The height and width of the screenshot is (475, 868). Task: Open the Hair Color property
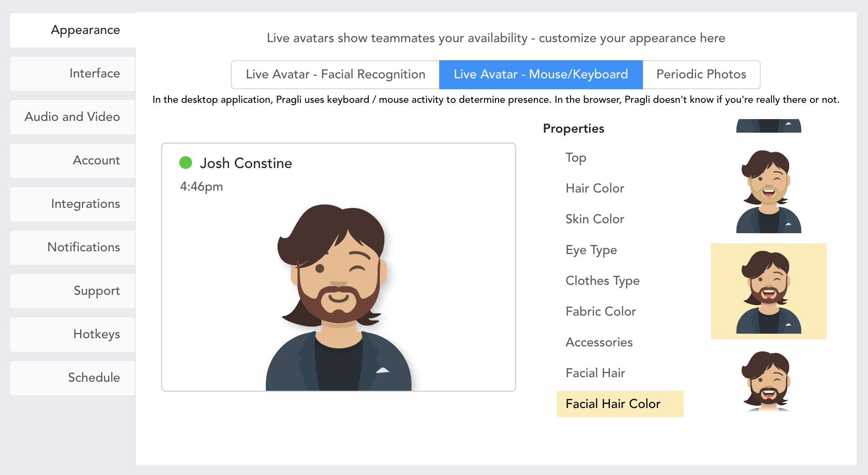595,188
